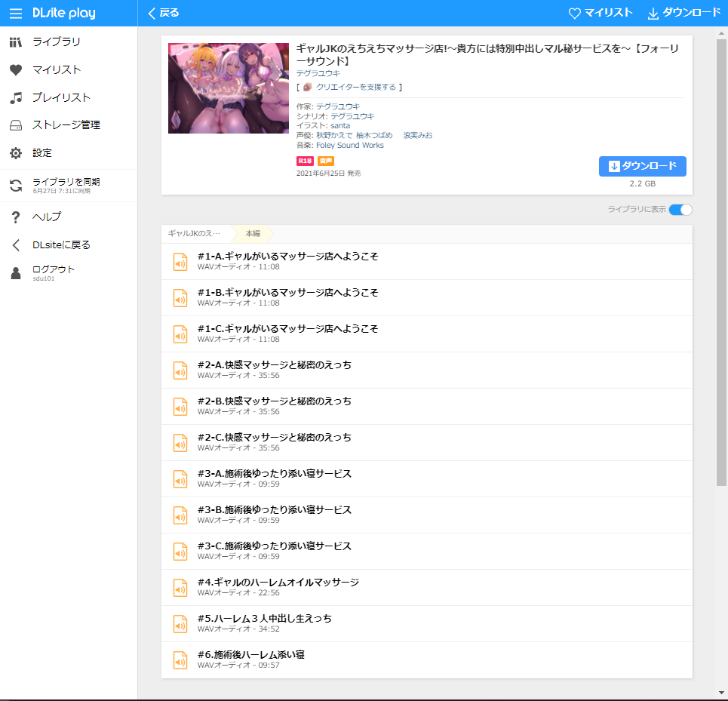Image resolution: width=728 pixels, height=701 pixels.
Task: Click the ギャルJKのえ… breadcrumb folder
Action: 194,233
